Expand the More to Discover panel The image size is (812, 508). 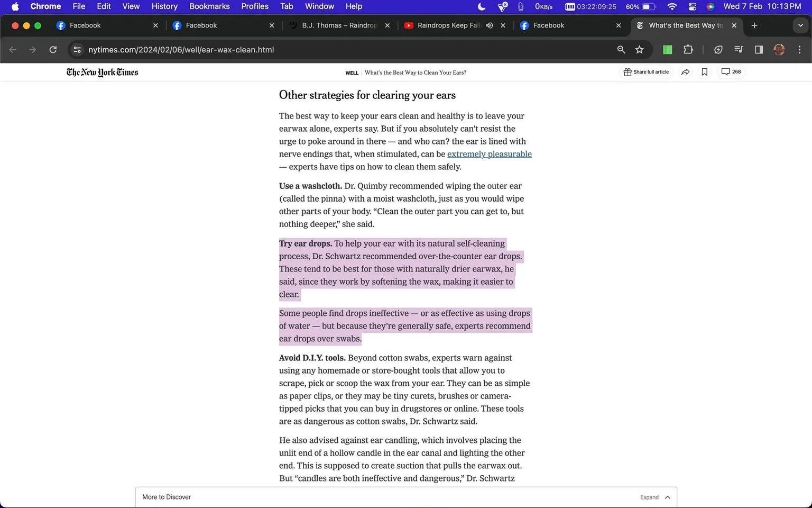(655, 497)
